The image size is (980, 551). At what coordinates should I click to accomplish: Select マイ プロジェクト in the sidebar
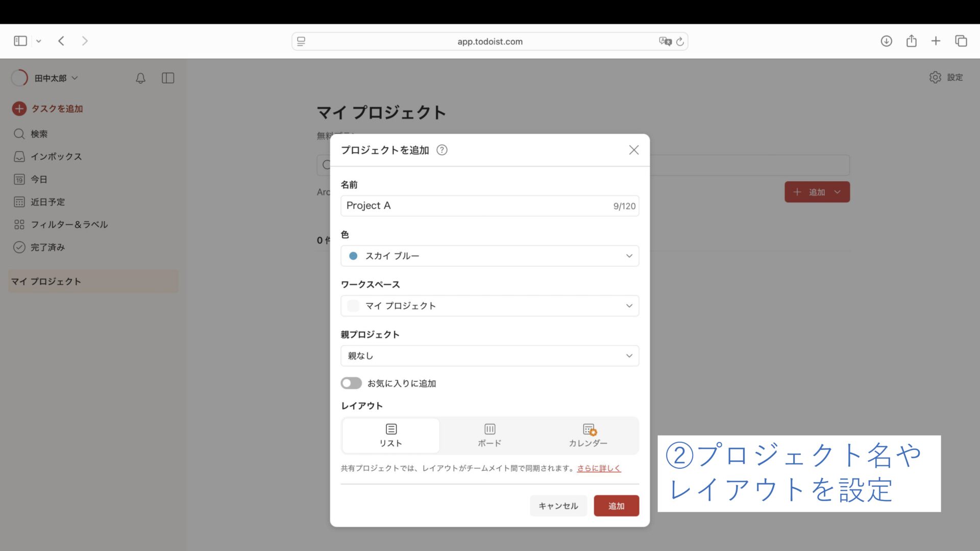pos(47,281)
